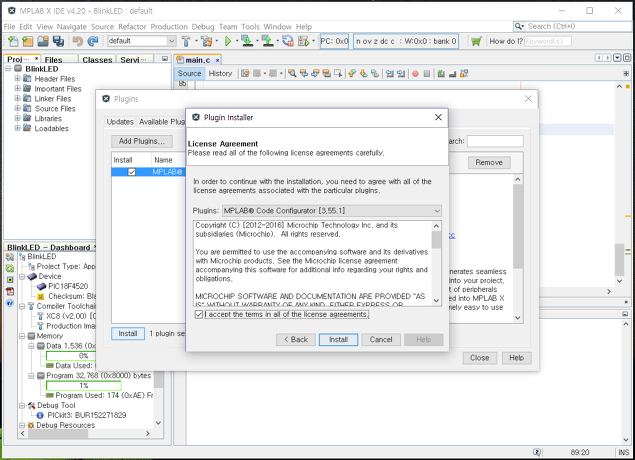Click the Back button in Plugin Installer
635x460 pixels.
click(x=296, y=340)
